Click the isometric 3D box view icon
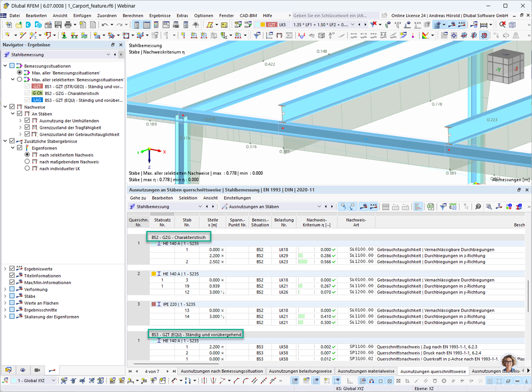This screenshot has width=532, height=392. (x=513, y=25)
